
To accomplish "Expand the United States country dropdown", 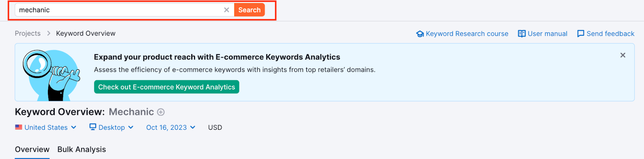I will coord(46,127).
